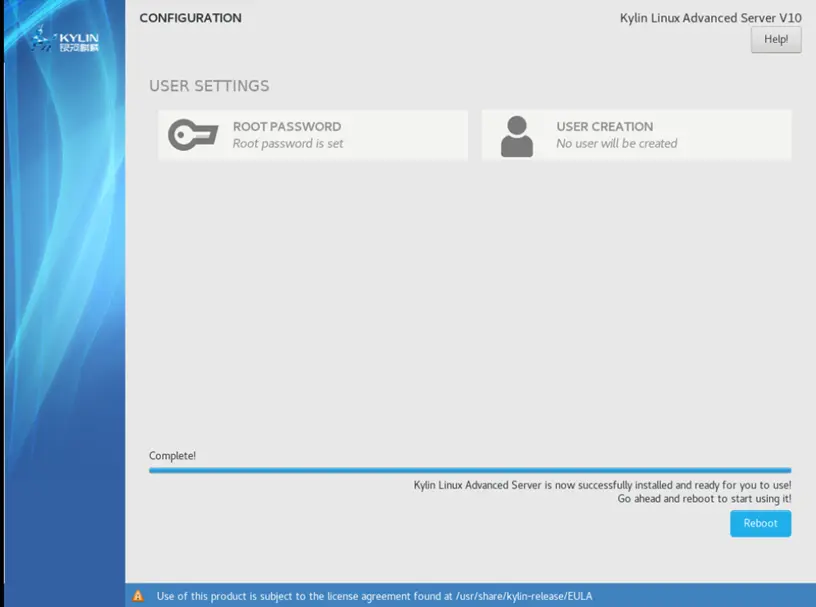
Task: Click 'now successfully installed' message line
Action: [602, 485]
